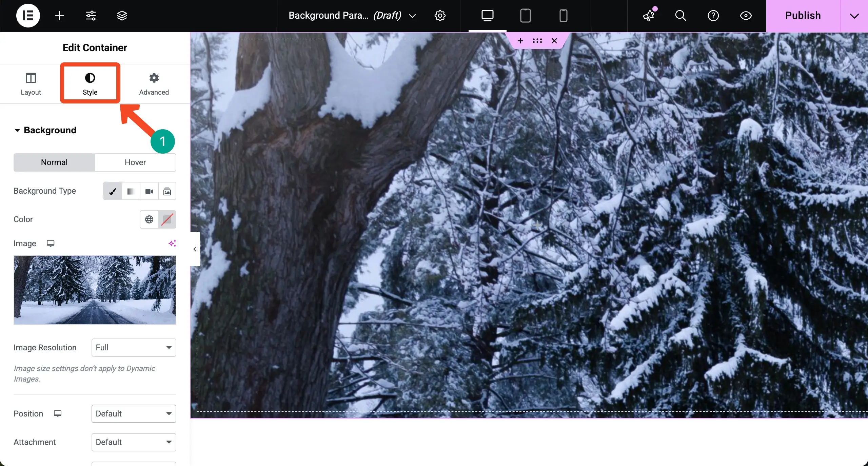Open Position dropdown
The width and height of the screenshot is (868, 466).
point(134,414)
